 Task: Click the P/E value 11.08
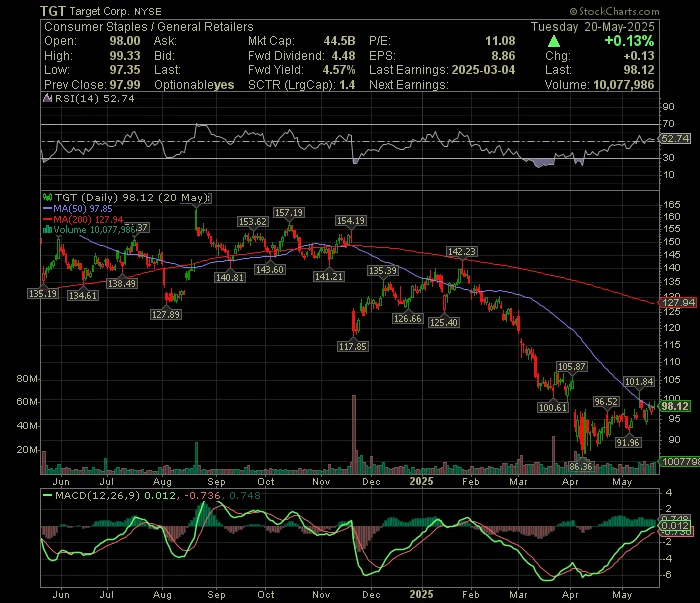(500, 41)
